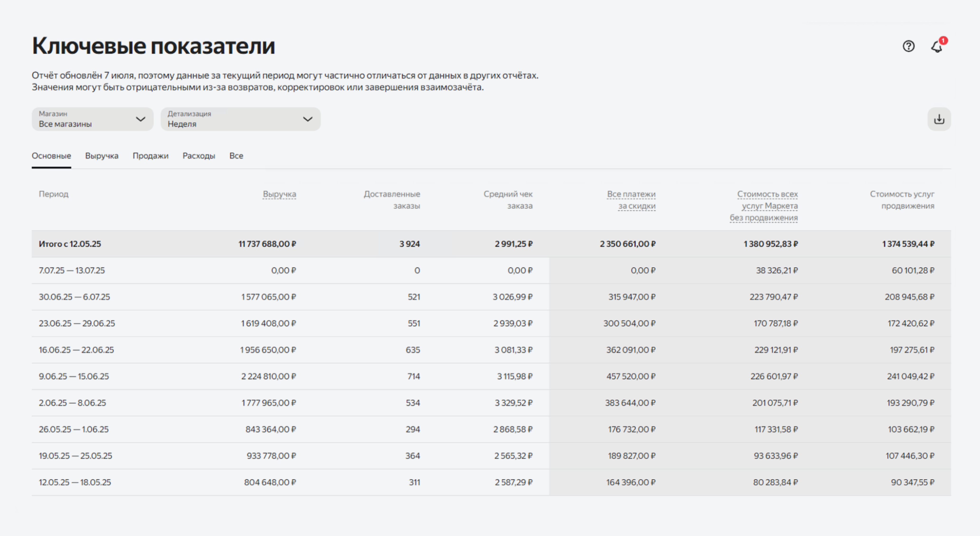Expand the Магазин dropdown chevron

[x=140, y=119]
